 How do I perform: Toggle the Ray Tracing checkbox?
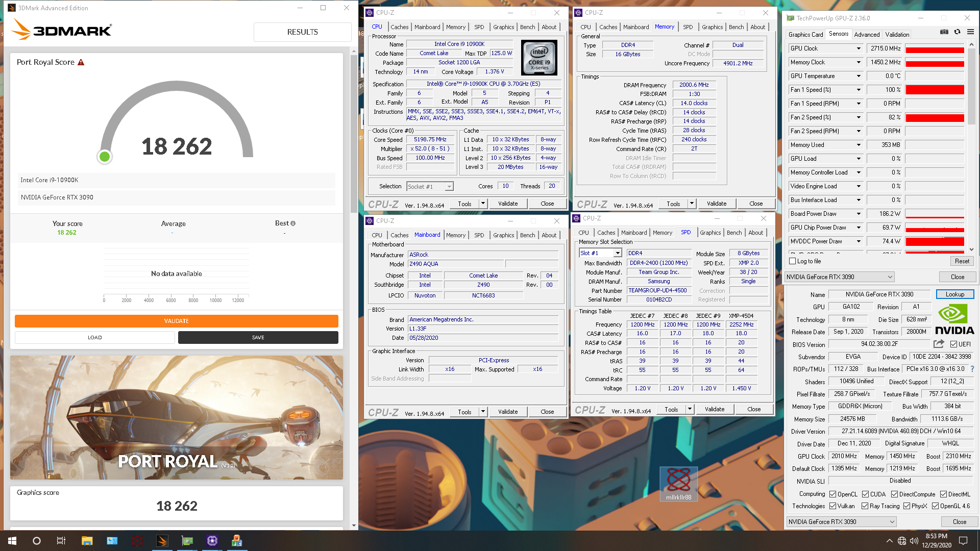(865, 506)
